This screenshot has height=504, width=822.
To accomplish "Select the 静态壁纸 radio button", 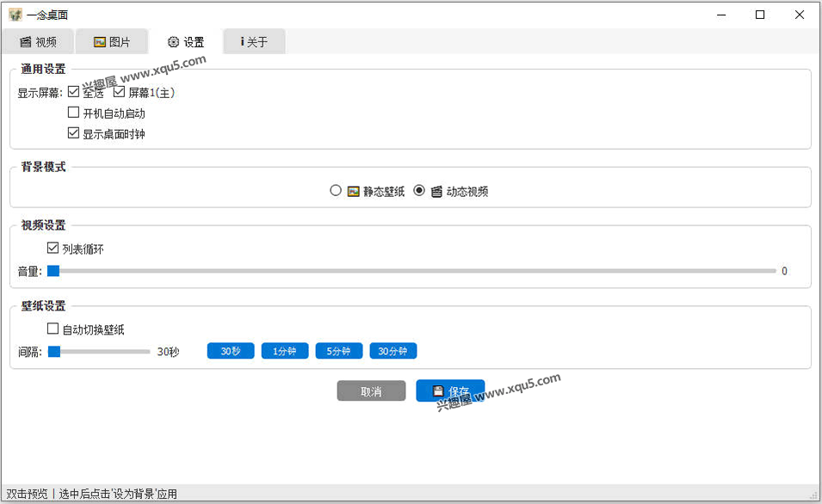I will click(336, 191).
